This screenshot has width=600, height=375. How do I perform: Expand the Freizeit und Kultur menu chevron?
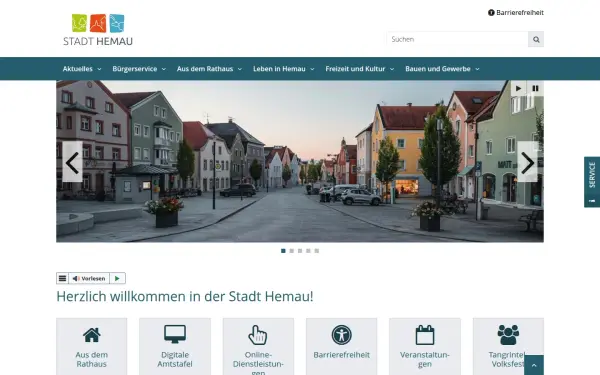(392, 69)
